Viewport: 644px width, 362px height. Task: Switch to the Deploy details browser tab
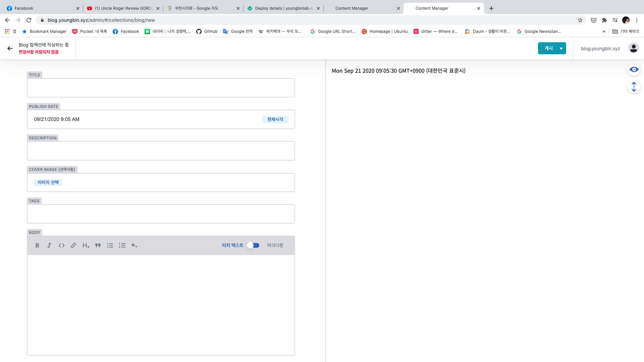[x=283, y=8]
